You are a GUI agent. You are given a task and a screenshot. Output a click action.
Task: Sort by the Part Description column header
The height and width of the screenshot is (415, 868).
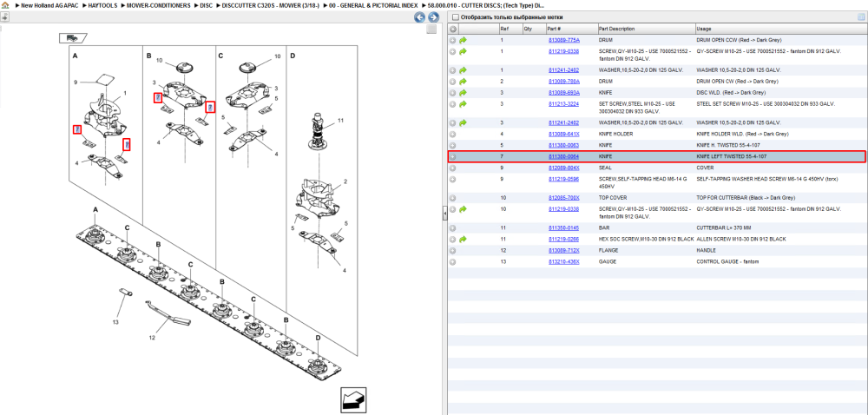click(646, 29)
